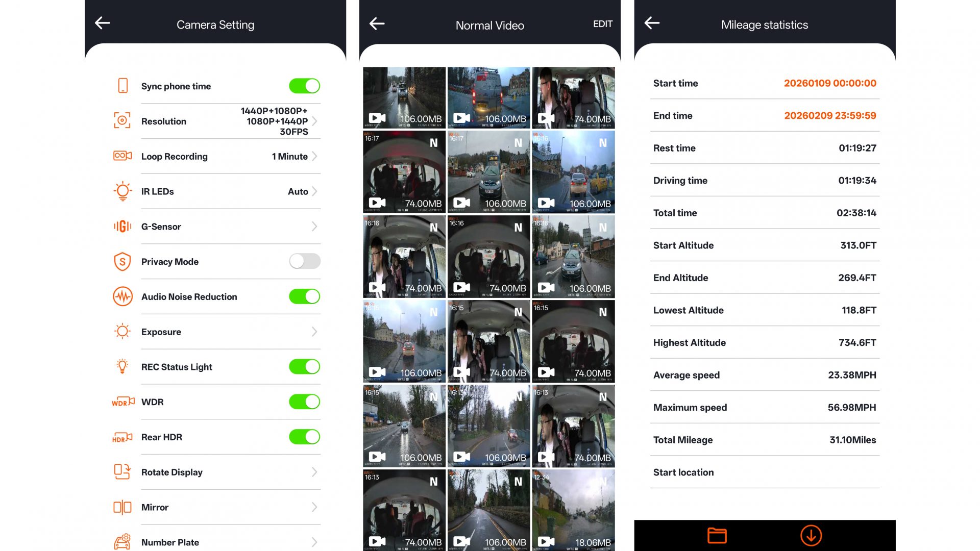Open Resolution options chevron
The height and width of the screenshot is (551, 980).
(314, 121)
